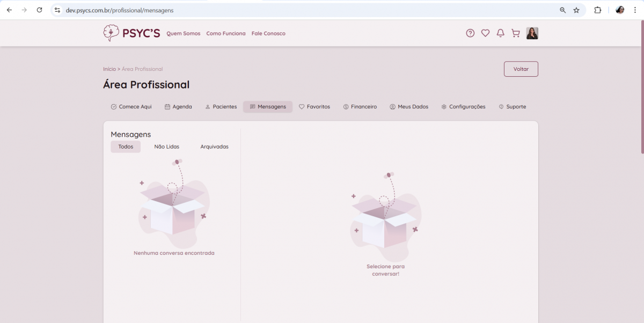644x323 pixels.
Task: Switch to the Agenda tab
Action: [x=178, y=107]
